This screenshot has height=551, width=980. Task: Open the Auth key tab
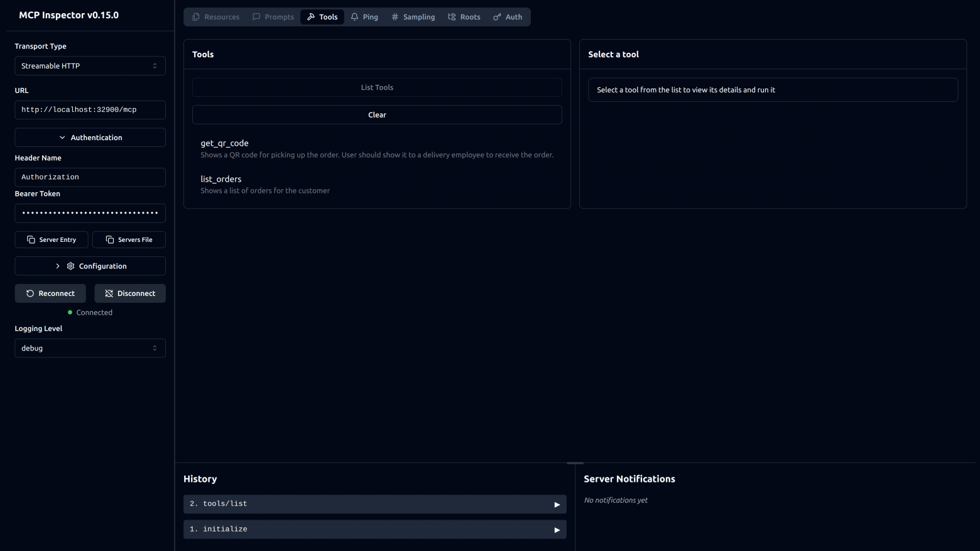pyautogui.click(x=508, y=17)
